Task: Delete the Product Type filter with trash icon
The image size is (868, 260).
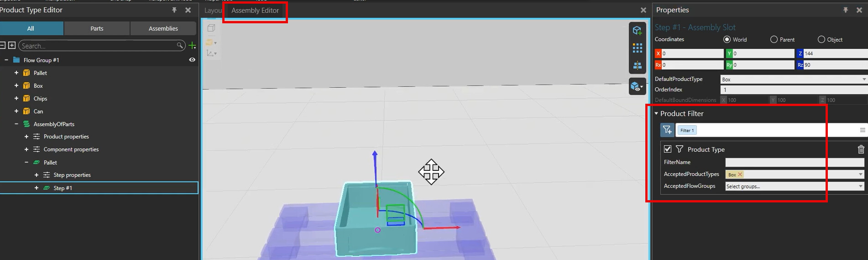Action: pyautogui.click(x=861, y=149)
